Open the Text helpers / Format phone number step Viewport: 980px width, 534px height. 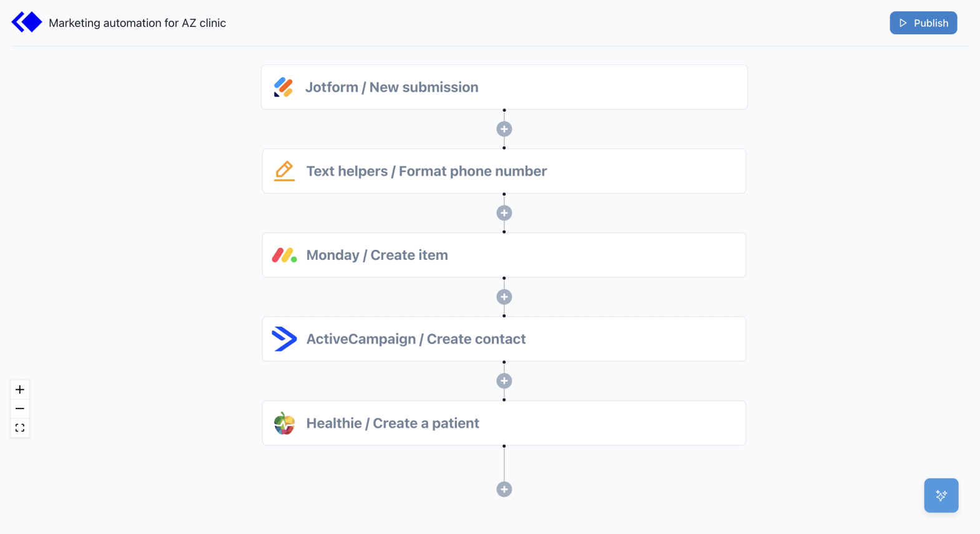504,171
